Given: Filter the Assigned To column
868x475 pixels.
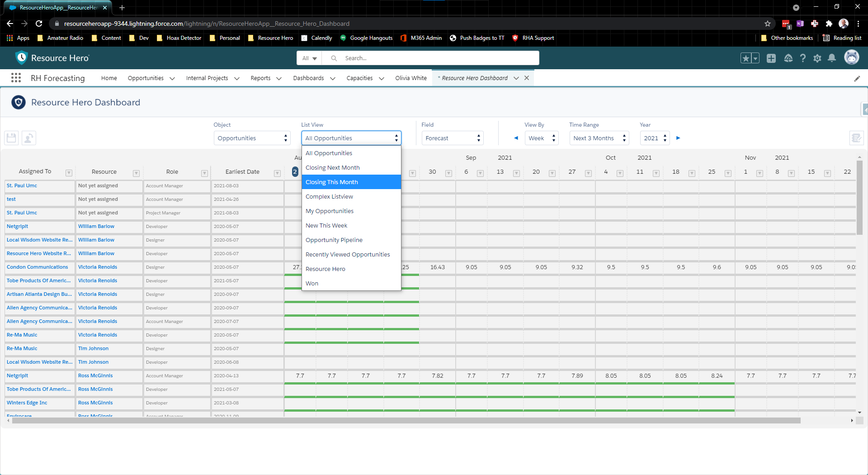Looking at the screenshot, I should pyautogui.click(x=69, y=173).
